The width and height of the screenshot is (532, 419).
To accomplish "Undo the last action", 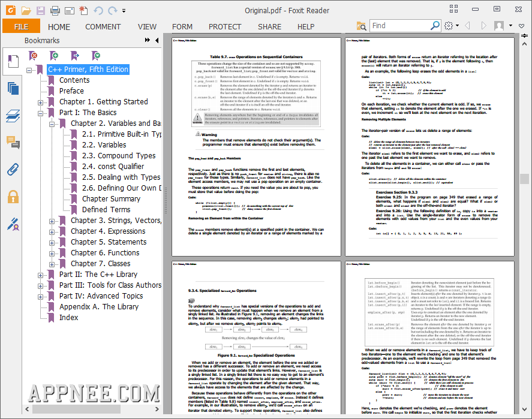I will click(x=98, y=11).
